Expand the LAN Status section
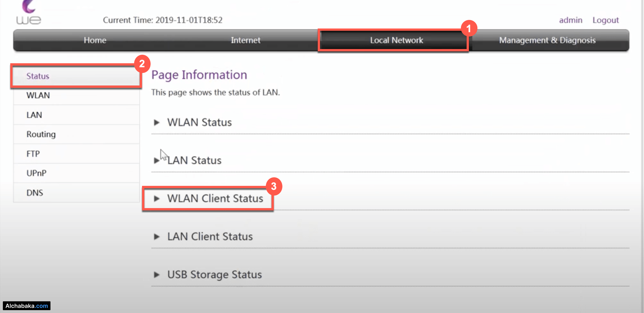The width and height of the screenshot is (644, 313). 194,161
